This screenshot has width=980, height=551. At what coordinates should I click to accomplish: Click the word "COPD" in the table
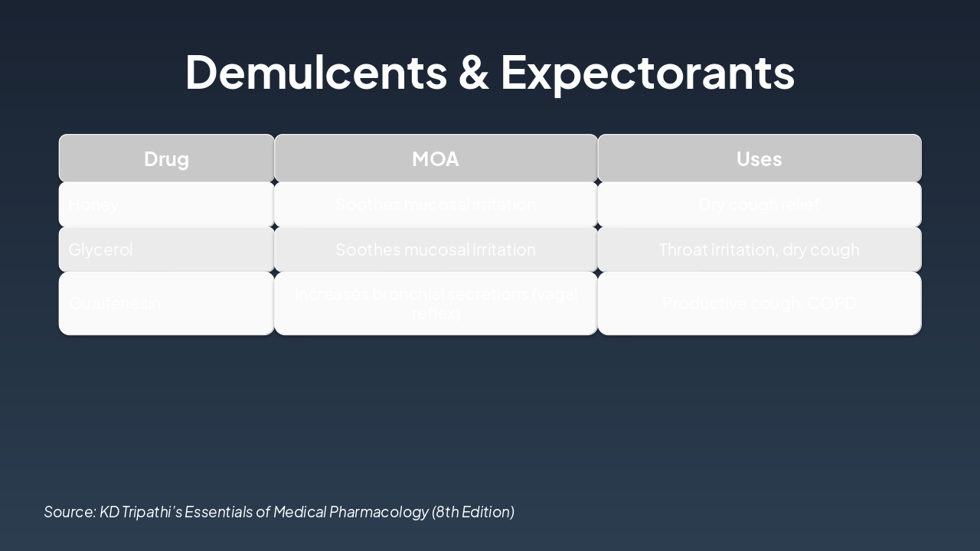click(832, 303)
